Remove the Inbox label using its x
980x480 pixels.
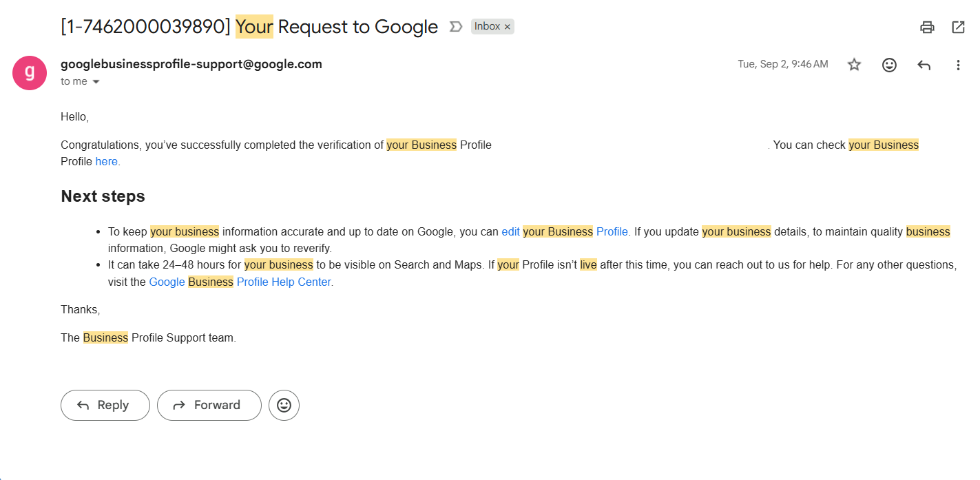tap(508, 27)
